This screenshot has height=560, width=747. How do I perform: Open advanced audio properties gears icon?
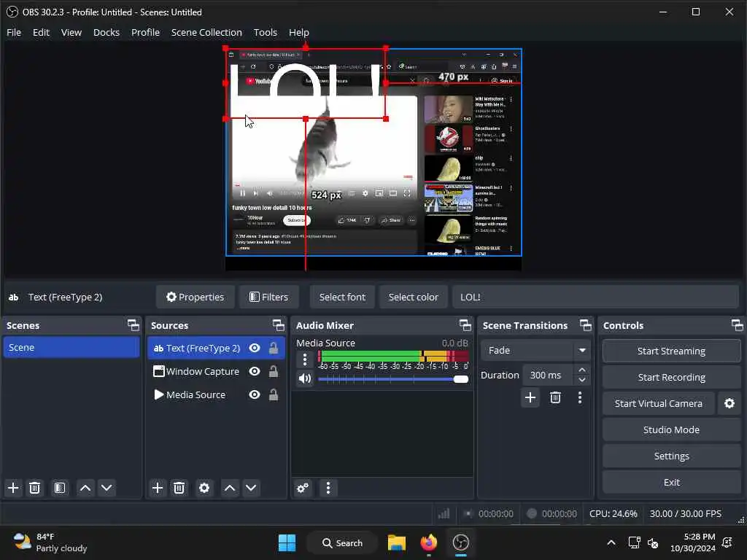(303, 488)
